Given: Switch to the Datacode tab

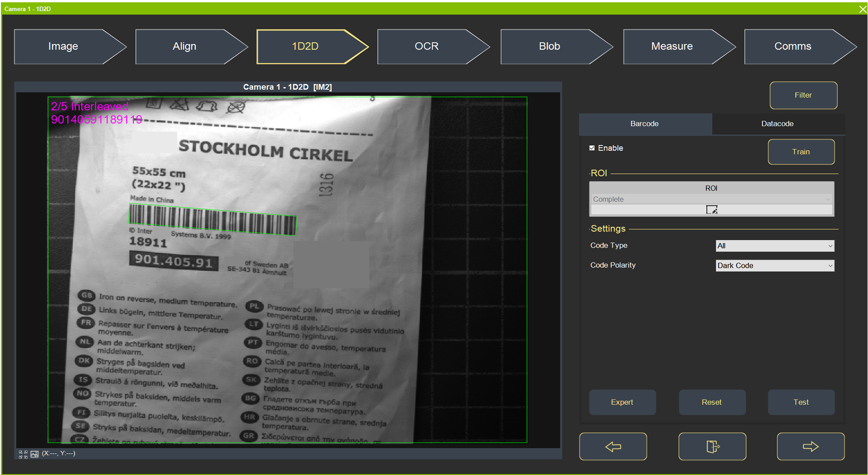Looking at the screenshot, I should (778, 123).
